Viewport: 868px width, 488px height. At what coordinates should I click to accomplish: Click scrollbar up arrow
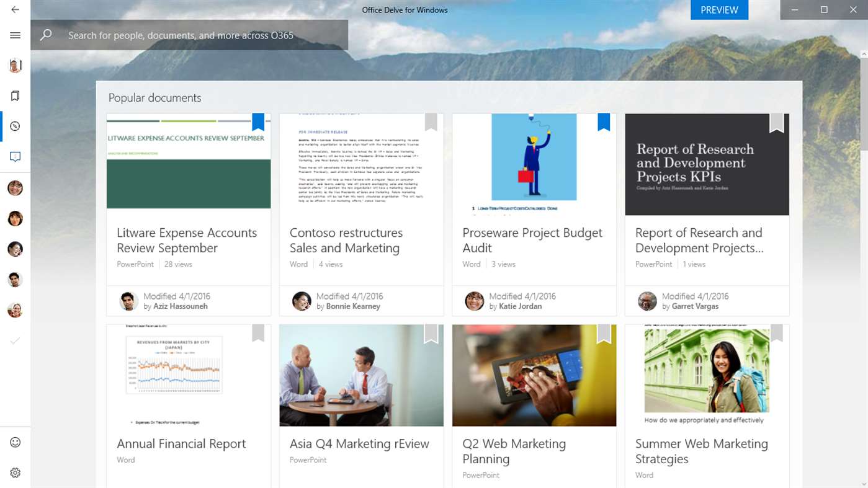click(x=864, y=55)
